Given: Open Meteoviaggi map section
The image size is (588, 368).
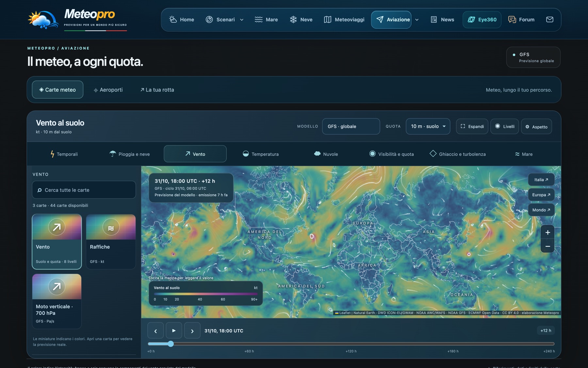Looking at the screenshot, I should [344, 20].
